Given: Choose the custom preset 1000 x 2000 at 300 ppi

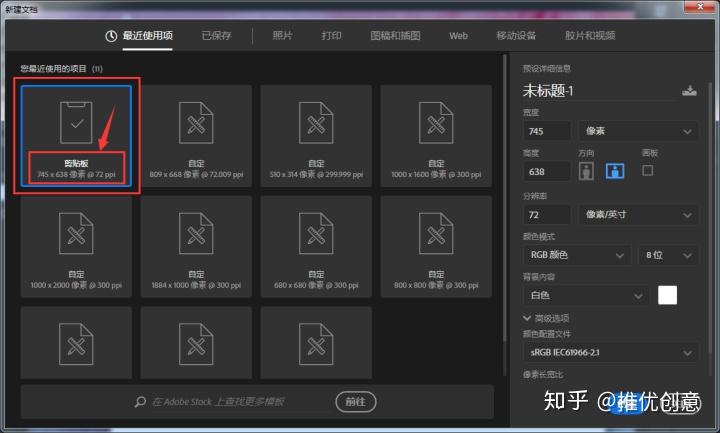Looking at the screenshot, I should [x=76, y=247].
